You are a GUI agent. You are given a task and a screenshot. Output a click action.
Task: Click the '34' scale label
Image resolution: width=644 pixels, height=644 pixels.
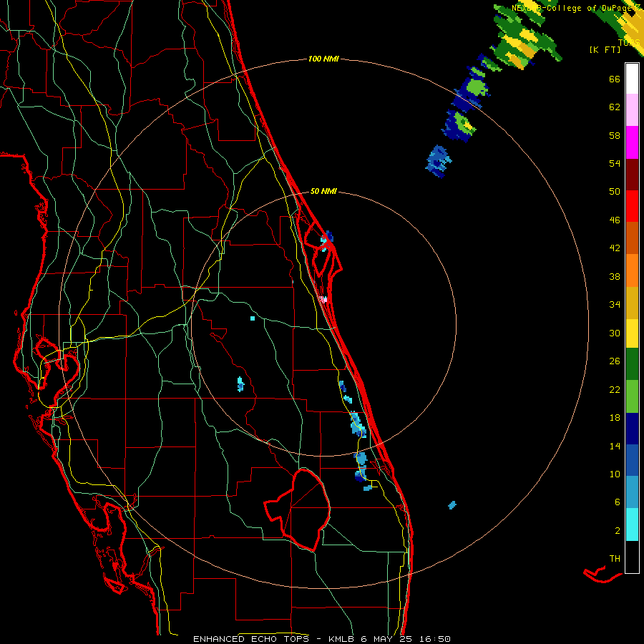pyautogui.click(x=615, y=305)
